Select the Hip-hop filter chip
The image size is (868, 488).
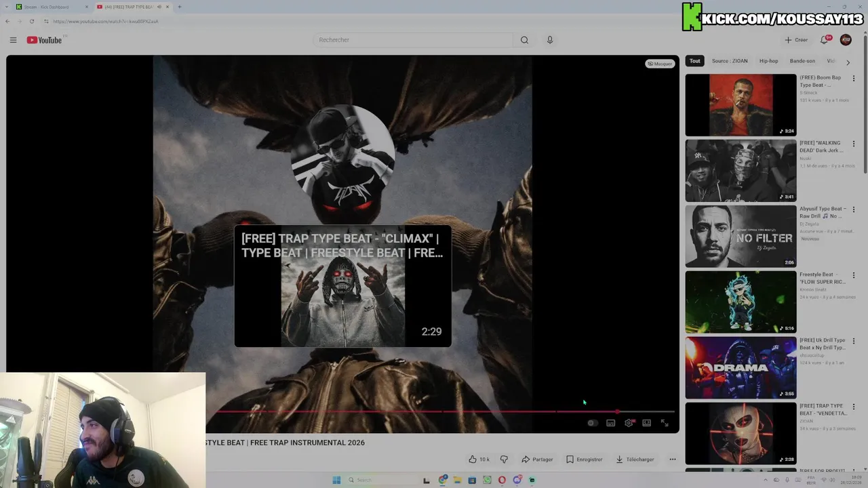click(768, 61)
